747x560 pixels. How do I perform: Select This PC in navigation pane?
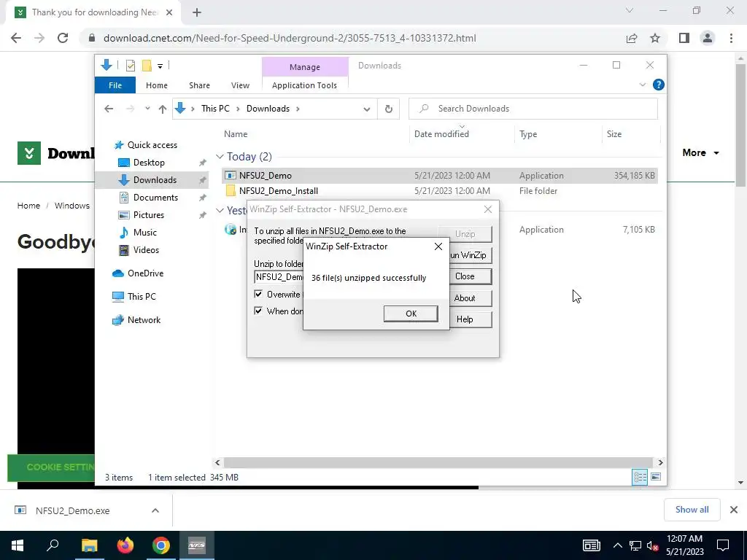tap(142, 297)
